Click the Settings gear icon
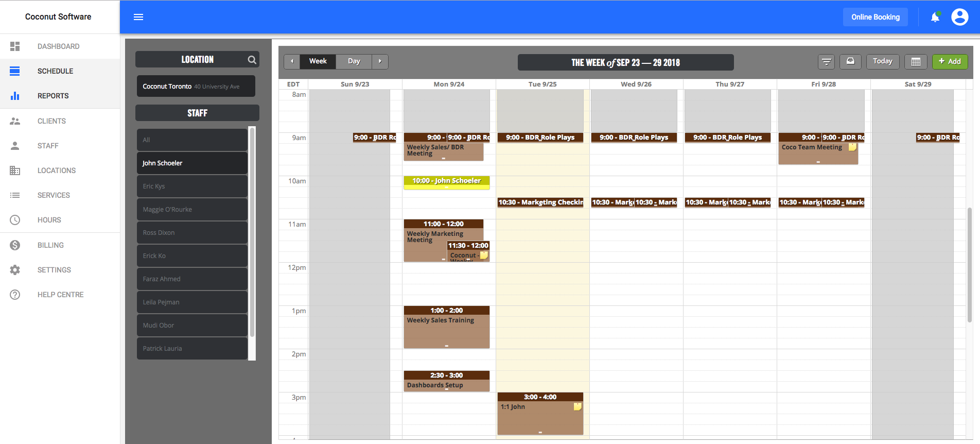980x444 pixels. (x=15, y=270)
